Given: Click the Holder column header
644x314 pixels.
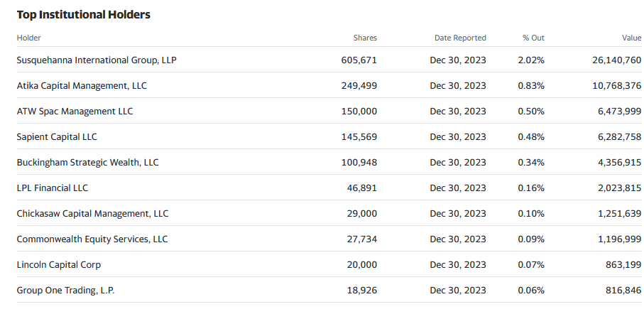Looking at the screenshot, I should pyautogui.click(x=29, y=38).
